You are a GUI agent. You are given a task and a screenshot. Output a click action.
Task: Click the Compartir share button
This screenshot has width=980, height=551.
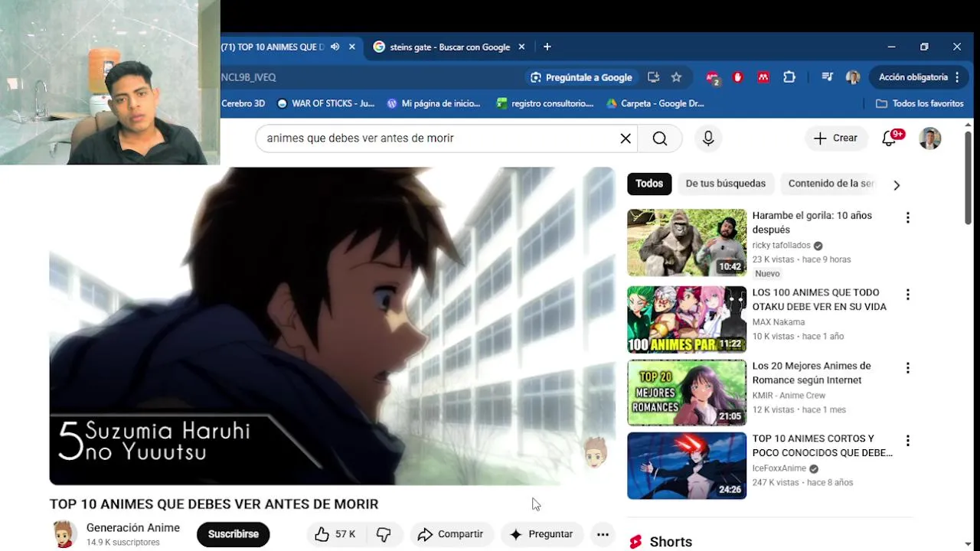pyautogui.click(x=451, y=534)
